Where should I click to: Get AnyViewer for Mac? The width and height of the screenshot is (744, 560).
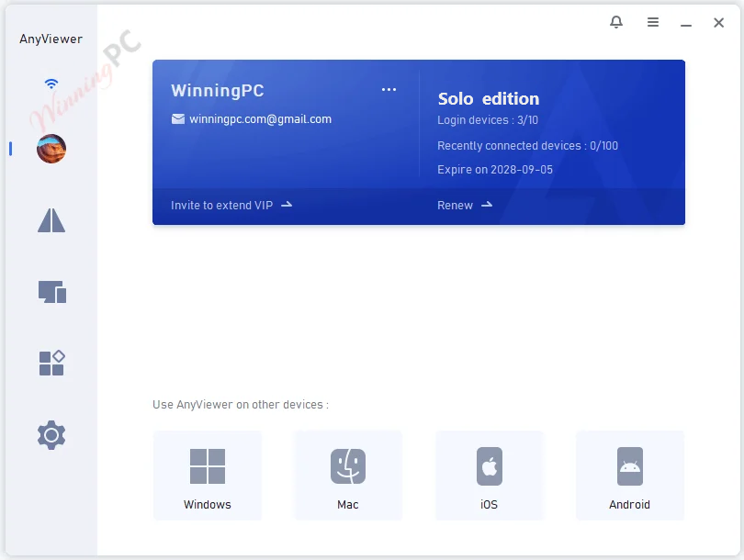click(348, 476)
